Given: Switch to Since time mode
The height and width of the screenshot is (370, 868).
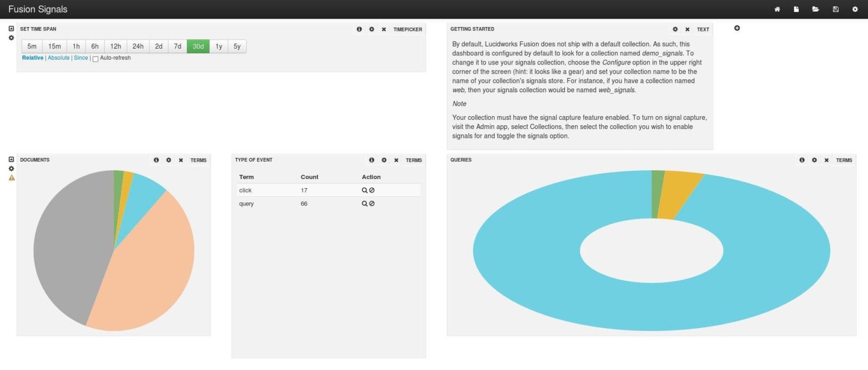Looking at the screenshot, I should [x=81, y=58].
